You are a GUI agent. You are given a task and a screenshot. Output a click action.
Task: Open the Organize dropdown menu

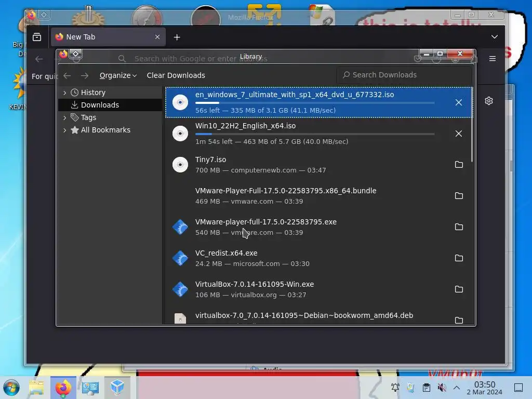[118, 76]
